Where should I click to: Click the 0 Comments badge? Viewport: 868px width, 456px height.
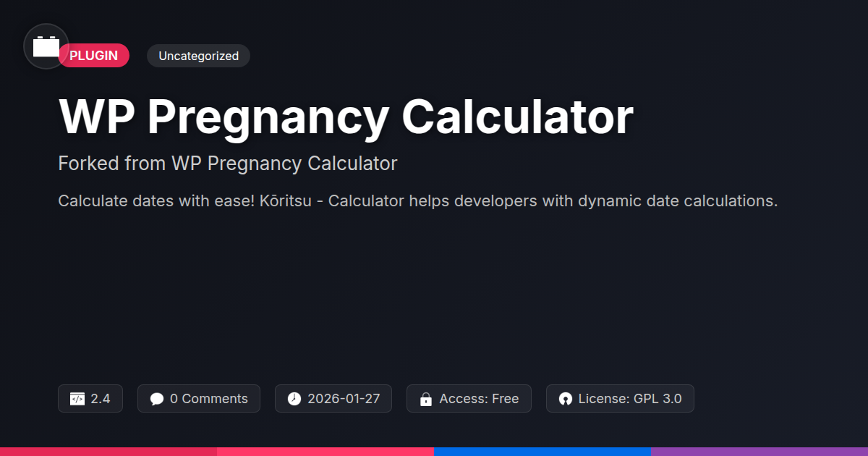click(x=199, y=399)
